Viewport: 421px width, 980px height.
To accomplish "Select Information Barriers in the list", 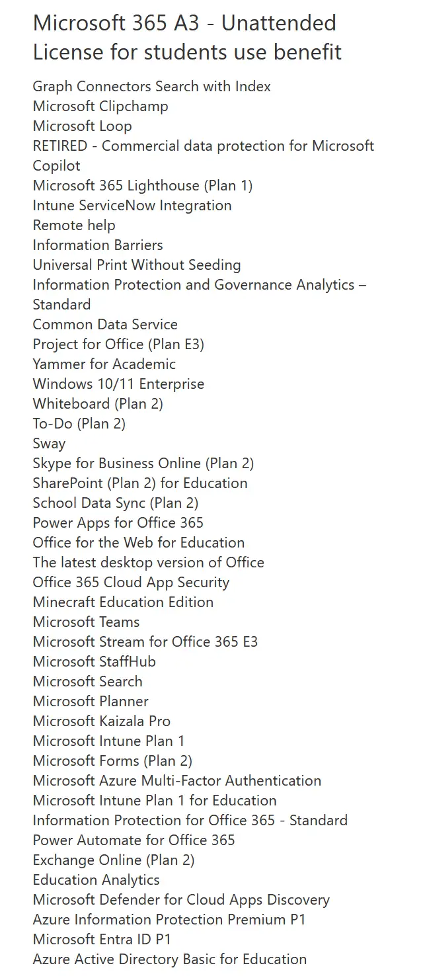I will (98, 245).
